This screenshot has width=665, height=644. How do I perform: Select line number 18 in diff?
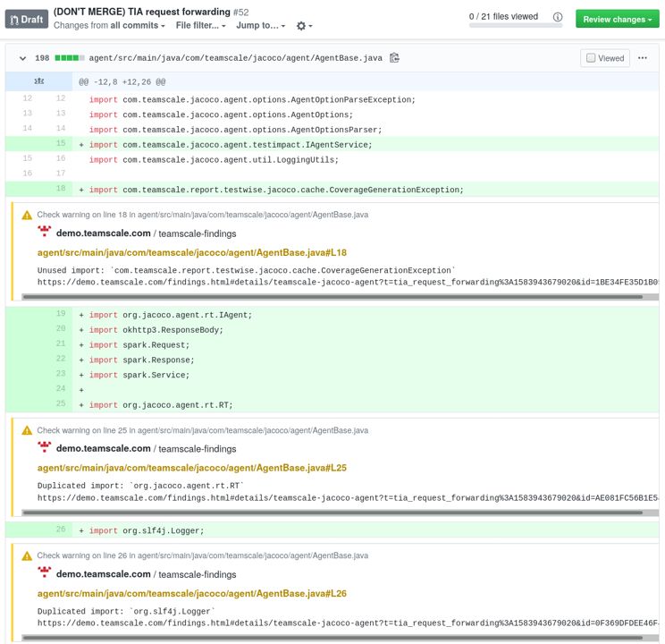pos(61,189)
